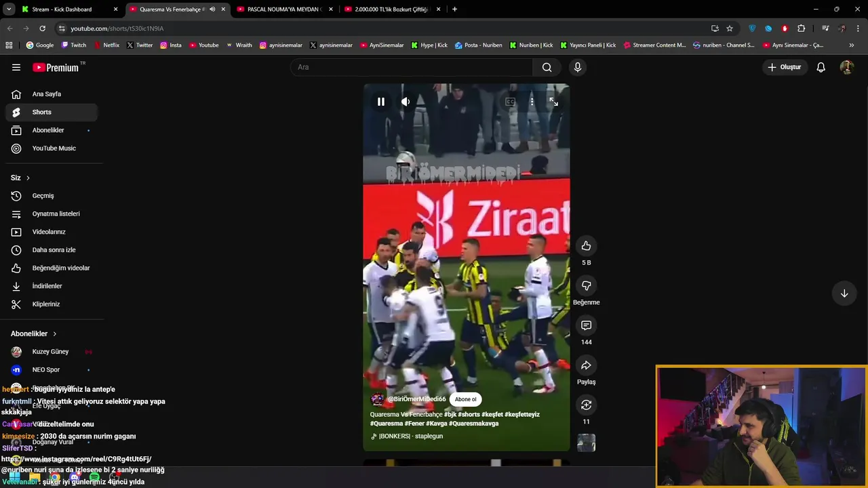Open Oynatma listeleri
The image size is (868, 488).
click(52, 213)
